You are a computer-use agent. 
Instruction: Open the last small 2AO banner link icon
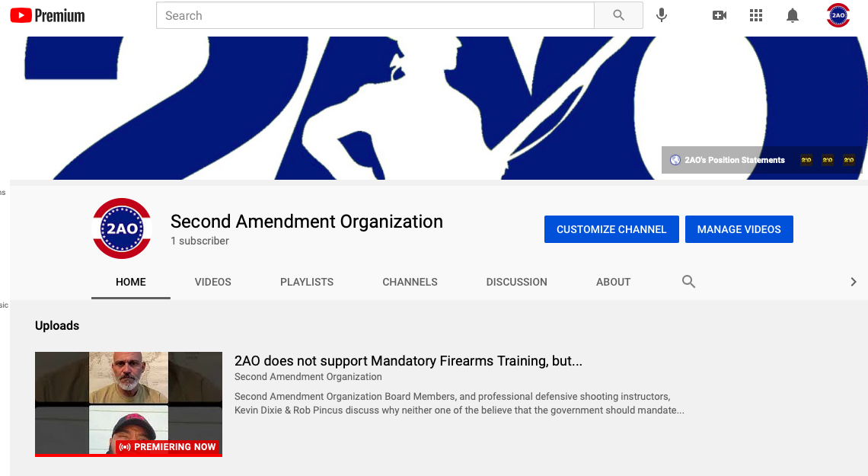[849, 160]
